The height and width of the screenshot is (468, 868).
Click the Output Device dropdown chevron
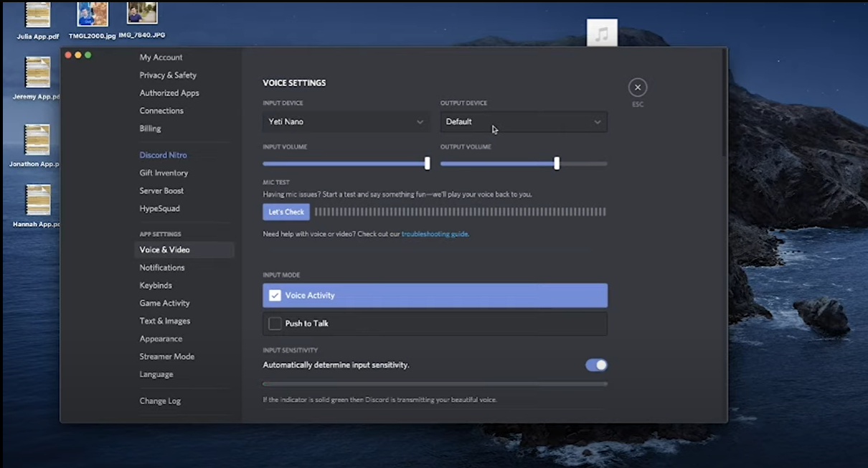597,122
